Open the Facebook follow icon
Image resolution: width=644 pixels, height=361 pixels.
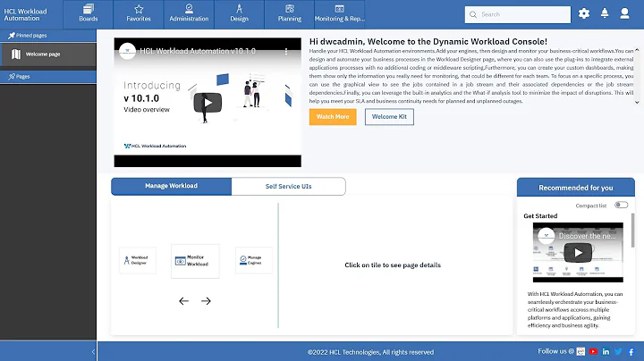[x=631, y=351]
